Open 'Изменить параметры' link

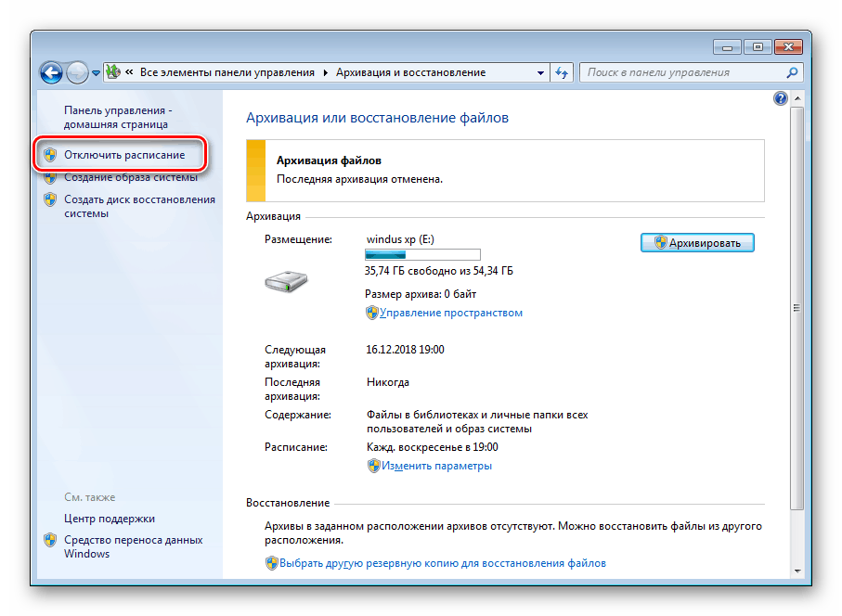pos(436,466)
